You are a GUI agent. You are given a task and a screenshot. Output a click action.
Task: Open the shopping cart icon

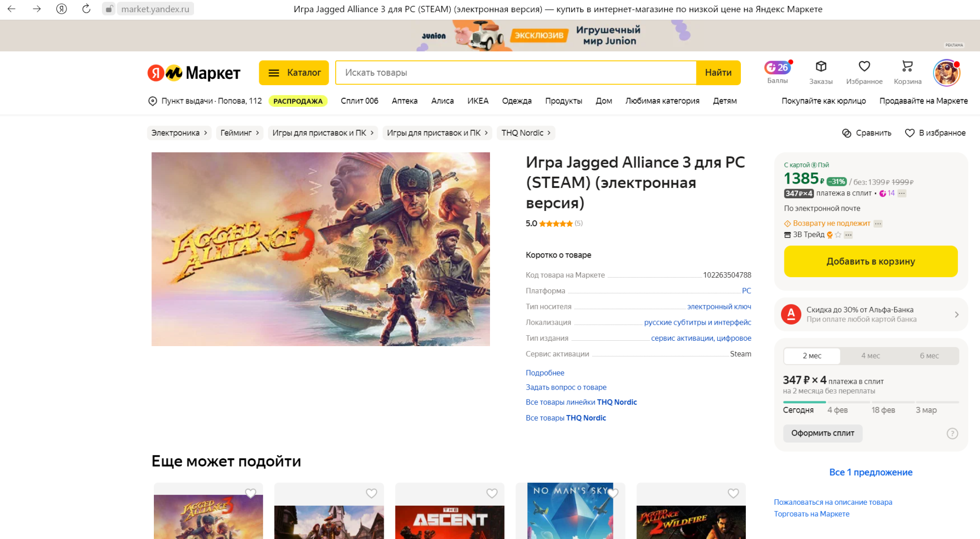pyautogui.click(x=907, y=67)
